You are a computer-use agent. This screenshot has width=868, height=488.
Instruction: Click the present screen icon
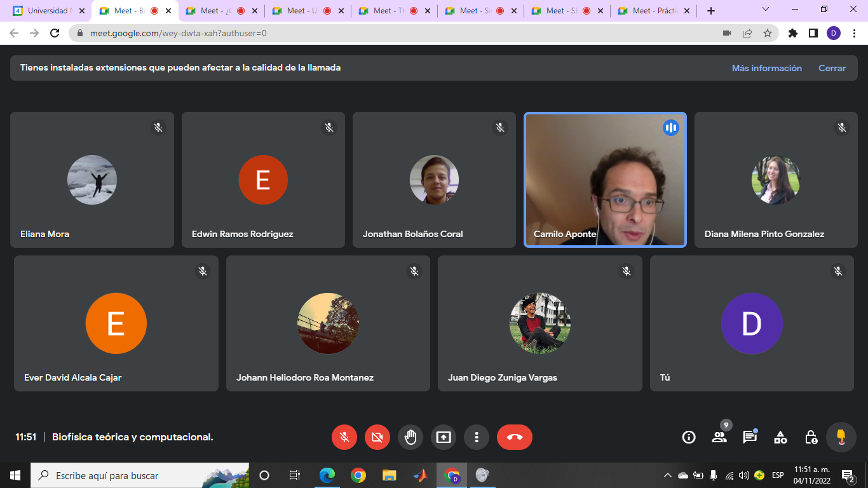444,437
